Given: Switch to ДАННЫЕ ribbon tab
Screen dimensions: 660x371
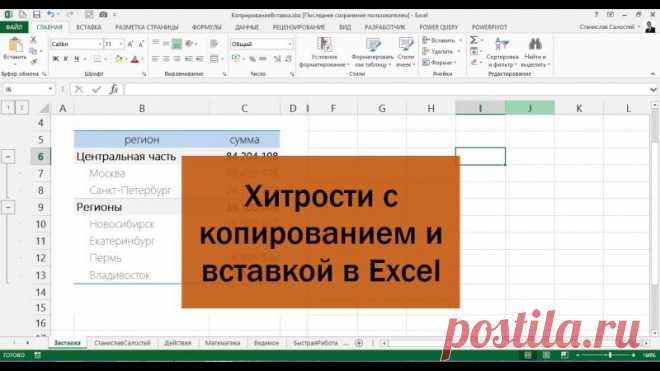Looking at the screenshot, I should pos(247,27).
